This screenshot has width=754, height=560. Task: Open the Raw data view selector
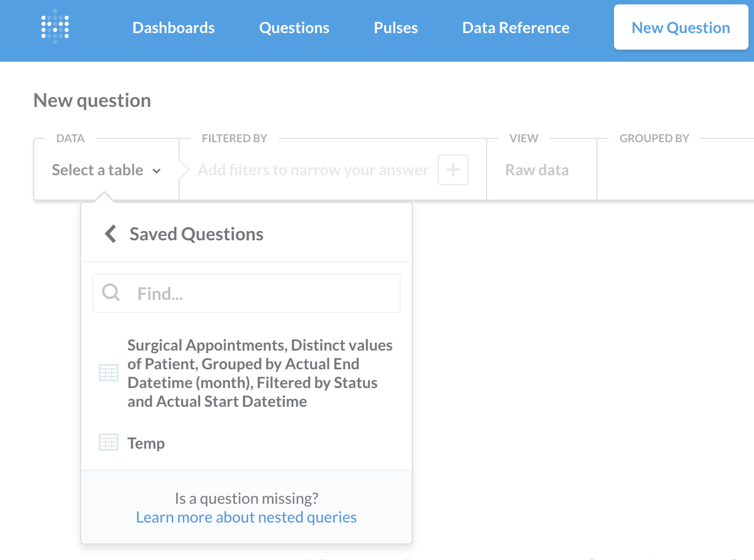coord(536,170)
